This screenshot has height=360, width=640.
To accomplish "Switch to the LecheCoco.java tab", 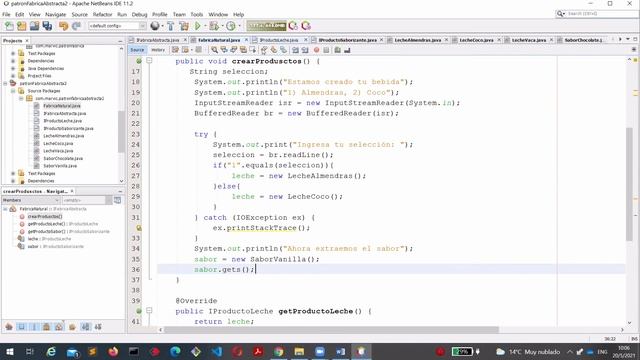I will (476, 40).
